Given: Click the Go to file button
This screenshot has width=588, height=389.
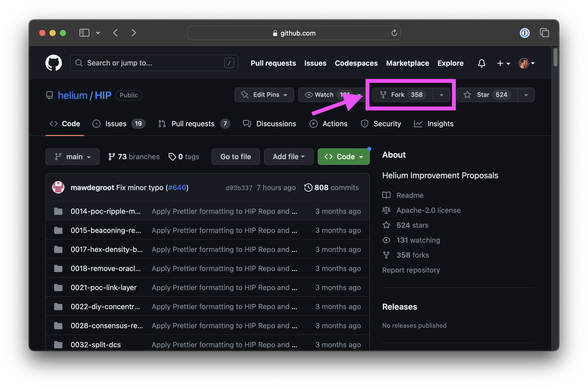Looking at the screenshot, I should 235,157.
